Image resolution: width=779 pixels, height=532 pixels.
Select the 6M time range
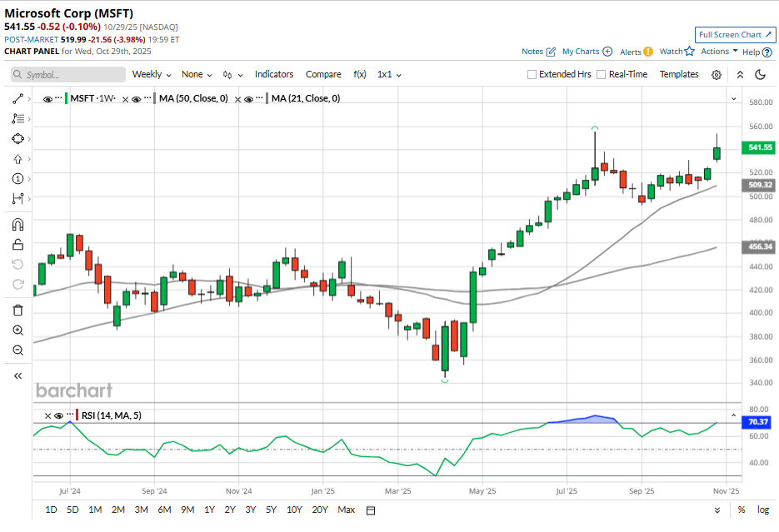pos(164,510)
